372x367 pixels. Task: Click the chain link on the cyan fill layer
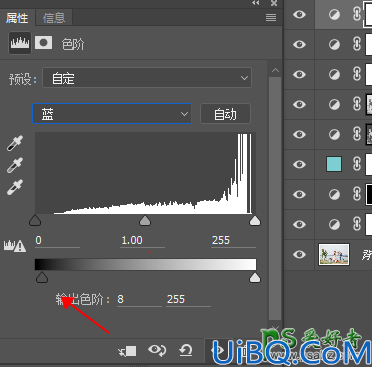point(357,164)
